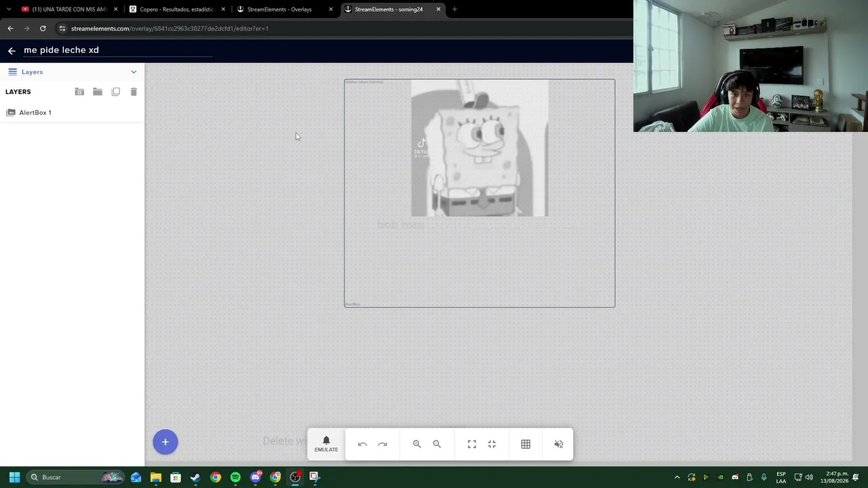This screenshot has width=868, height=488.
Task: Open a new browser tab
Action: click(454, 9)
